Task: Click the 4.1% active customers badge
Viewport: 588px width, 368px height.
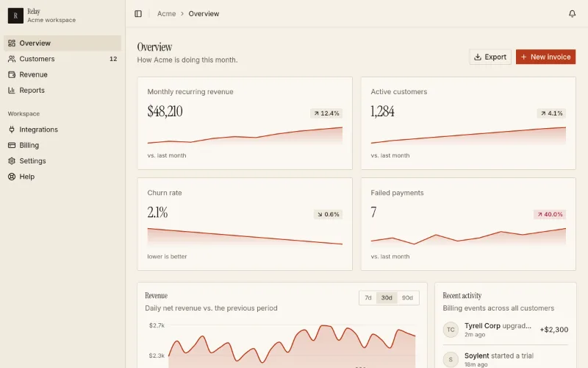Action: coord(551,113)
